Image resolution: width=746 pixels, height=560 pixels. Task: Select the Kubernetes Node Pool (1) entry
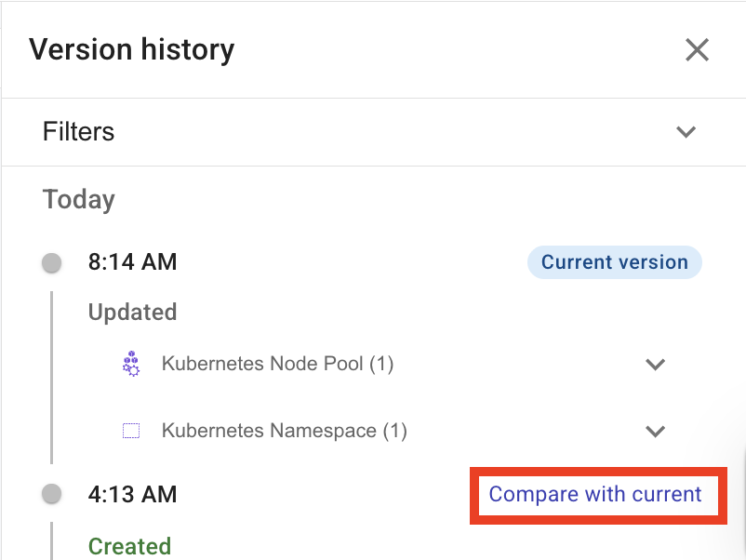click(278, 364)
